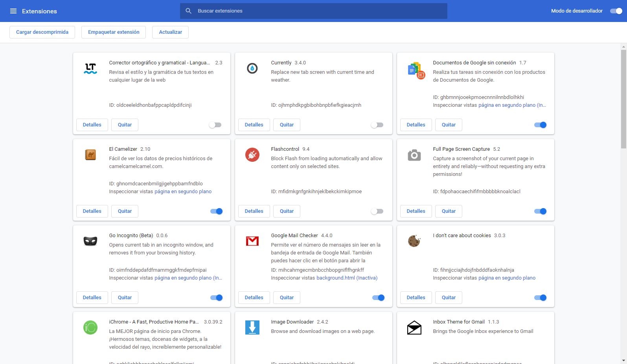The height and width of the screenshot is (364, 627).
Task: Click the scrollbar up arrow
Action: 623,47
